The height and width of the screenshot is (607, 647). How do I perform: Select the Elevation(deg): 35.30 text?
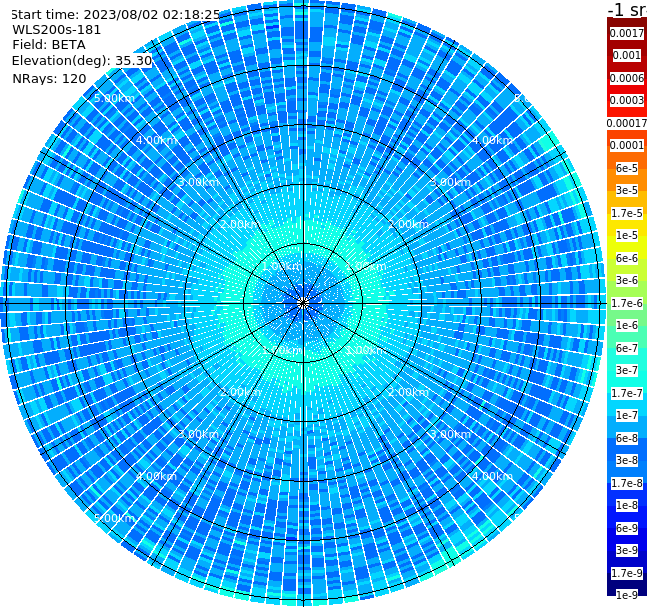pyautogui.click(x=82, y=61)
